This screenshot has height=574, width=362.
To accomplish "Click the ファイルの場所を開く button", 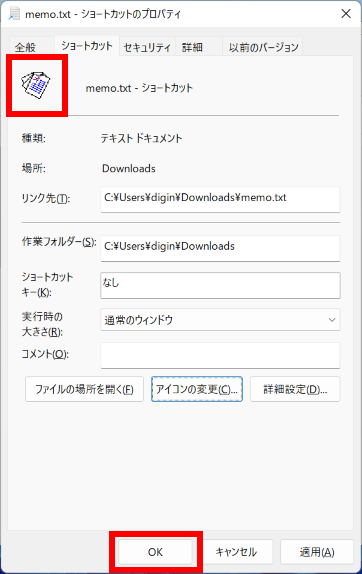I will click(84, 389).
